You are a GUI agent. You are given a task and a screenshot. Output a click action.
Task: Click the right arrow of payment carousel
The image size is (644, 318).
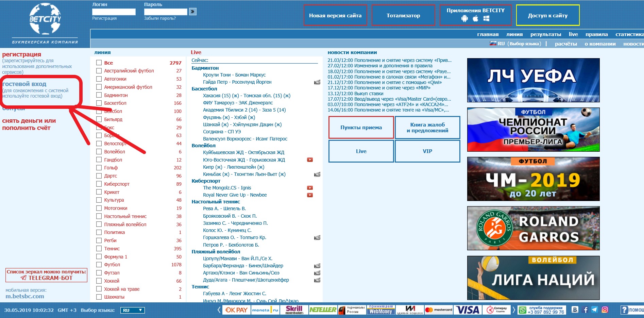514,310
